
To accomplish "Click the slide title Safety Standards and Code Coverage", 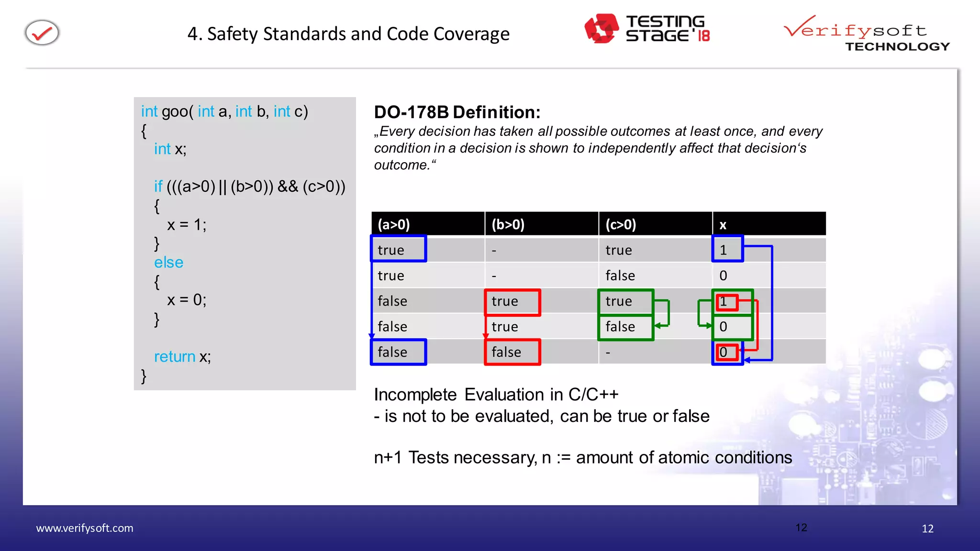I will 348,34.
